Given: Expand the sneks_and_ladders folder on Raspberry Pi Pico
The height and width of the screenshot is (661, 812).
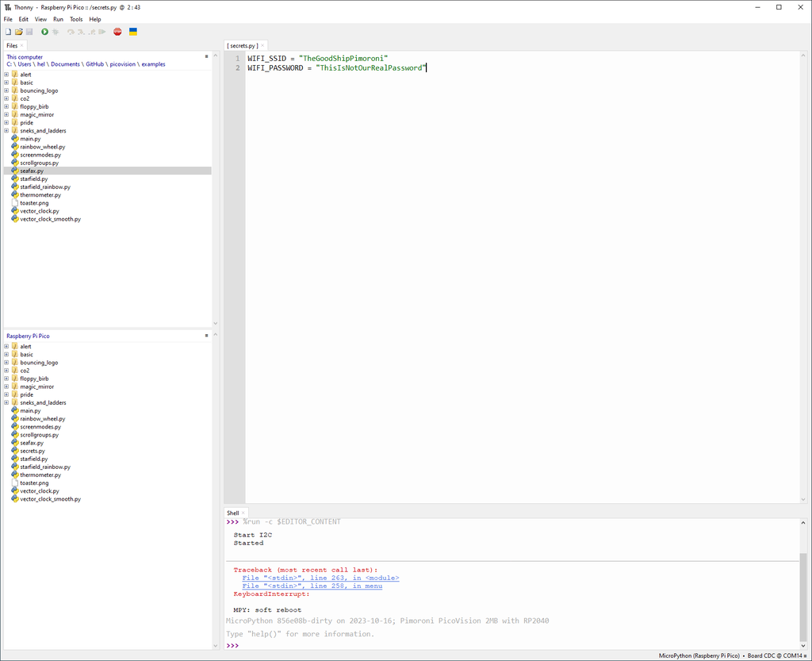Looking at the screenshot, I should pos(6,402).
